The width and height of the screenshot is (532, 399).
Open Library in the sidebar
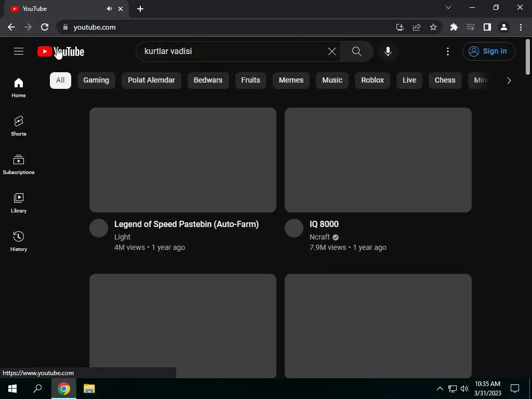(19, 203)
